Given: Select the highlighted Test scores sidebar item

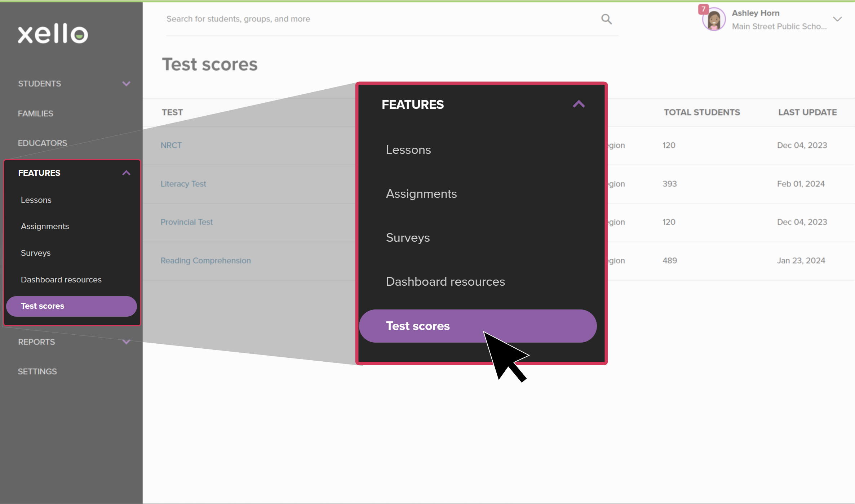Looking at the screenshot, I should [x=71, y=306].
